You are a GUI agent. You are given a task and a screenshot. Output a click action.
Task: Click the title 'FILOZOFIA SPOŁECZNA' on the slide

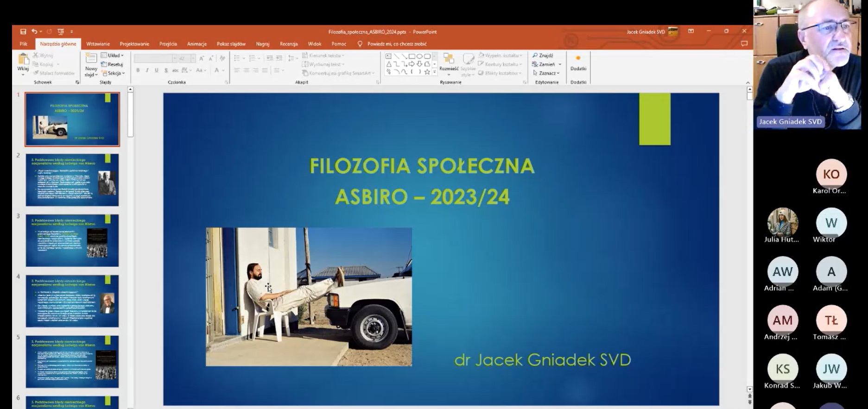(x=422, y=166)
